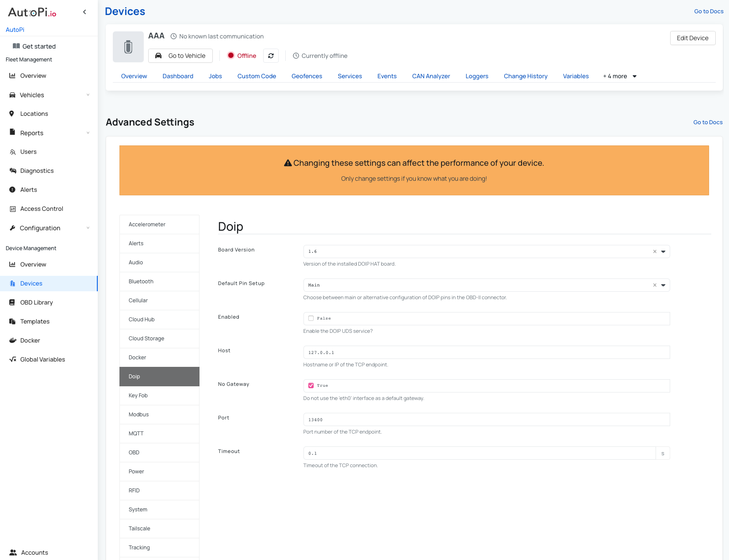729x560 pixels.
Task: Expand the Configuration submenu chevron
Action: click(x=88, y=228)
